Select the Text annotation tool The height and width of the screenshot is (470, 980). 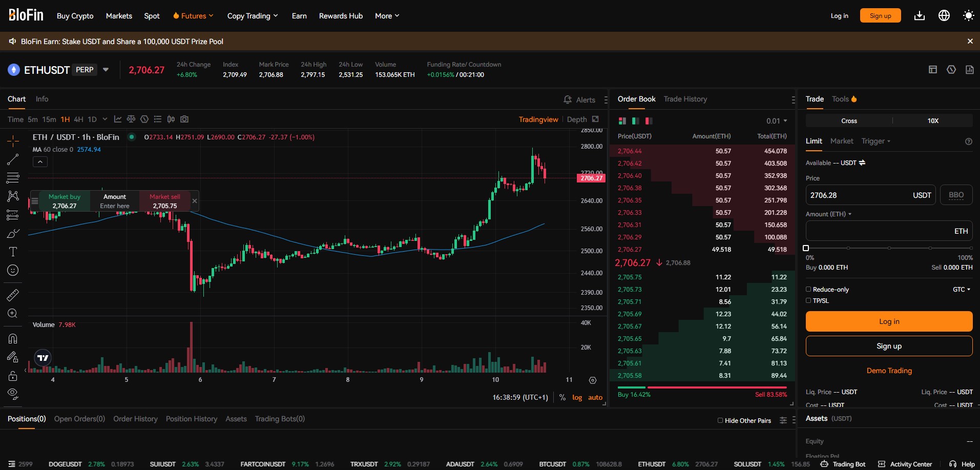[13, 252]
